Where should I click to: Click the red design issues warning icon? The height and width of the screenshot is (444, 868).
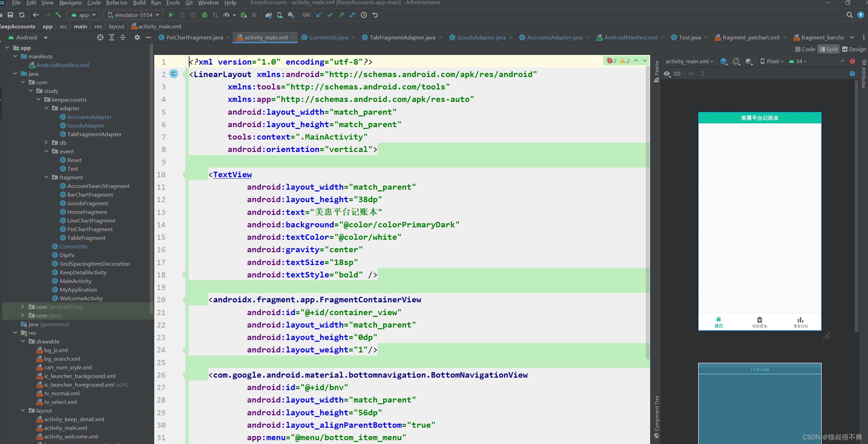pos(852,61)
